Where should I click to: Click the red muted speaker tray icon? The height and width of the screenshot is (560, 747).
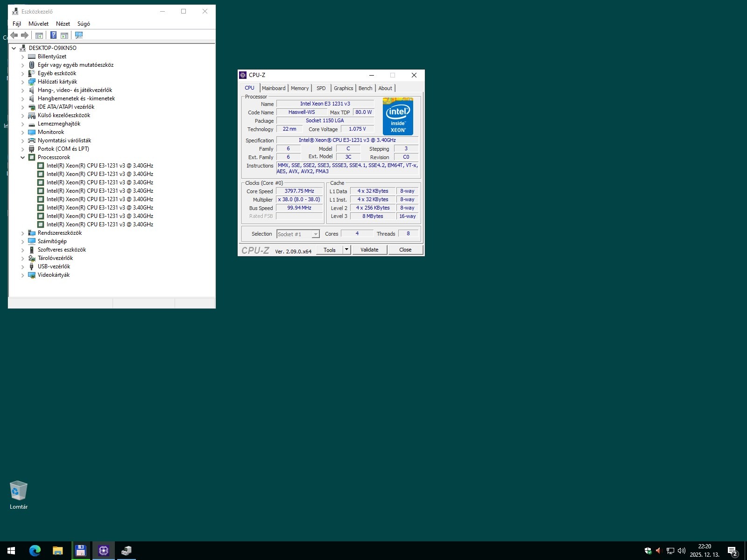point(659,551)
